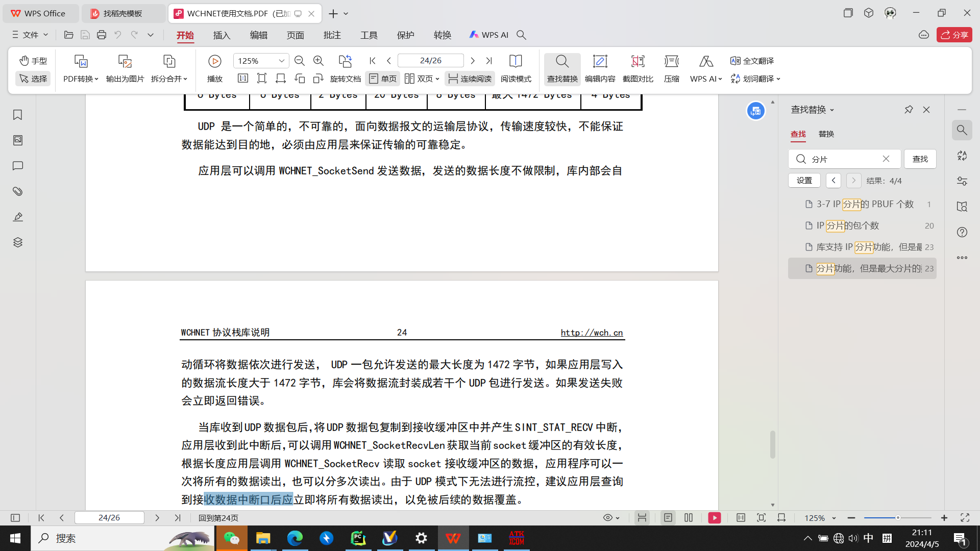Toggle 连续阅读 continuous reading
Viewport: 980px width, 551px height.
point(470,79)
